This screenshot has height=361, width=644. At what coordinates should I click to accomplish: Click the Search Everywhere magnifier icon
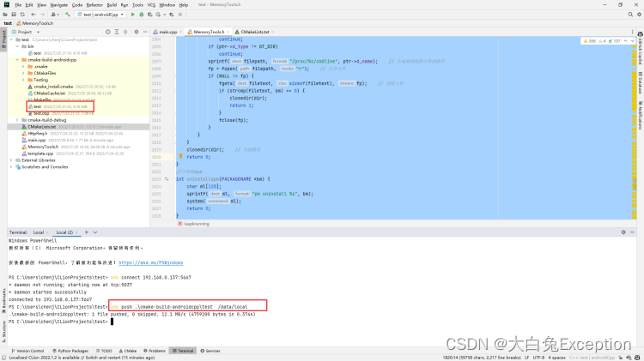(630, 15)
